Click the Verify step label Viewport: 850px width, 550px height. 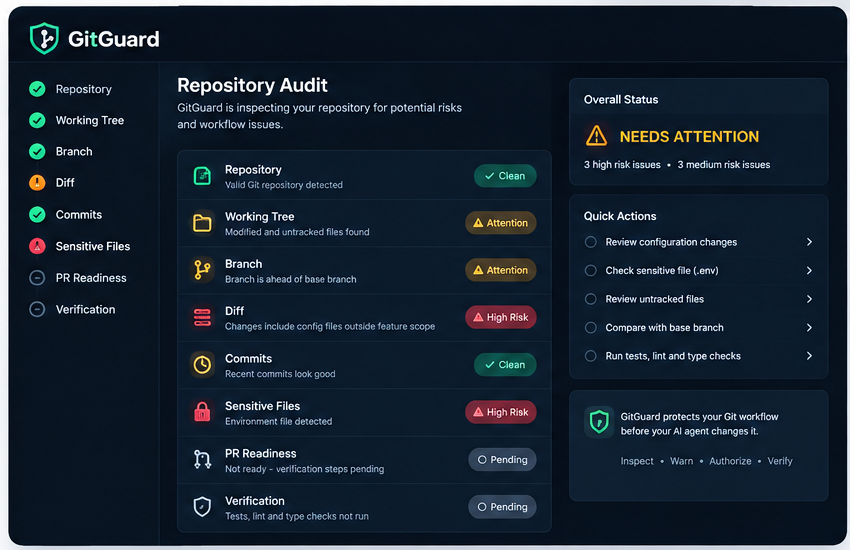pos(780,461)
